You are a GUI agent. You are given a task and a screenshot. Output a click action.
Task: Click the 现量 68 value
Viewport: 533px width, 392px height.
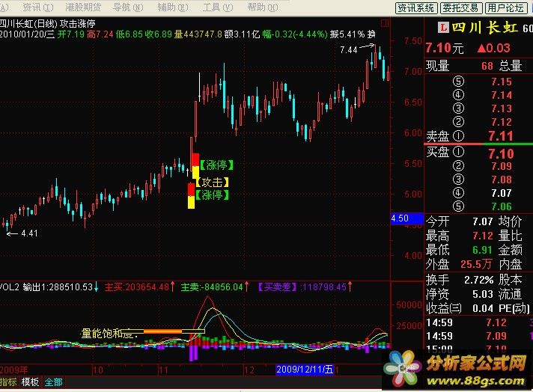click(487, 66)
